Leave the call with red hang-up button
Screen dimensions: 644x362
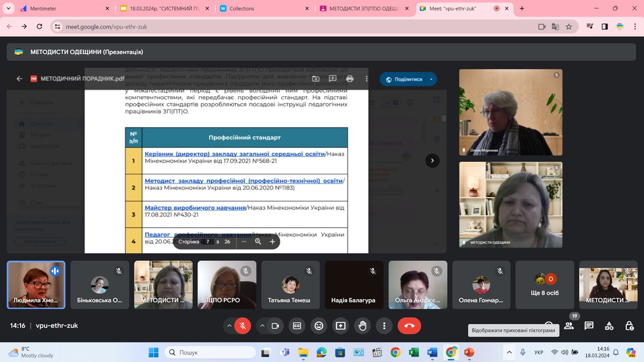pos(409,326)
